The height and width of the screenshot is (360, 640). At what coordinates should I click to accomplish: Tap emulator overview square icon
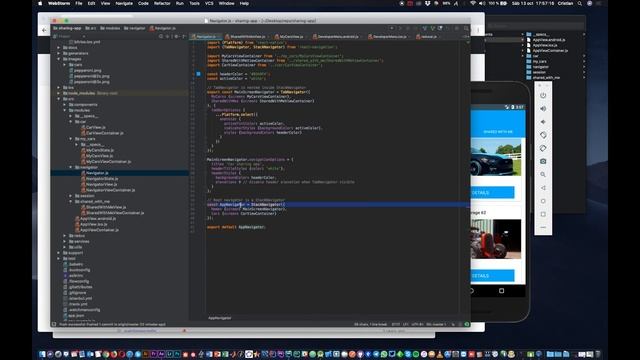click(x=543, y=214)
